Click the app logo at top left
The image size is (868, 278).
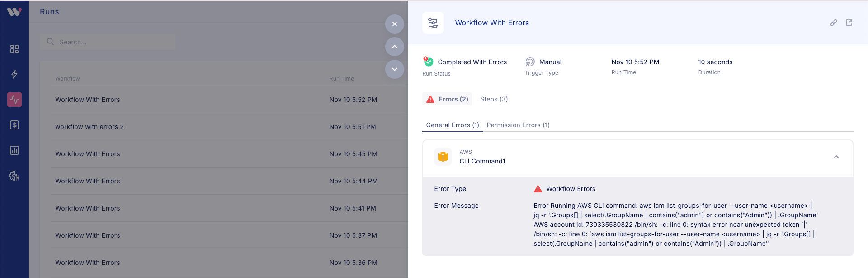click(x=14, y=12)
